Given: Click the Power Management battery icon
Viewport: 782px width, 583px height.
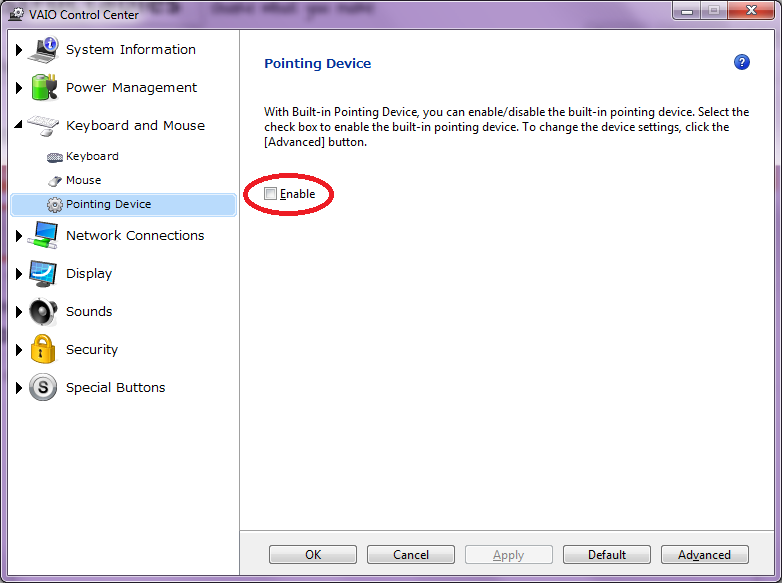Looking at the screenshot, I should tap(44, 88).
